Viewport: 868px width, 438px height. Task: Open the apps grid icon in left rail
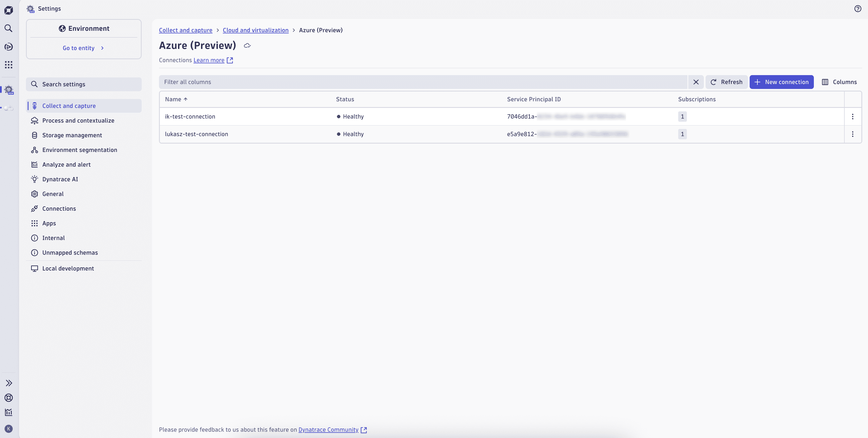(x=8, y=65)
